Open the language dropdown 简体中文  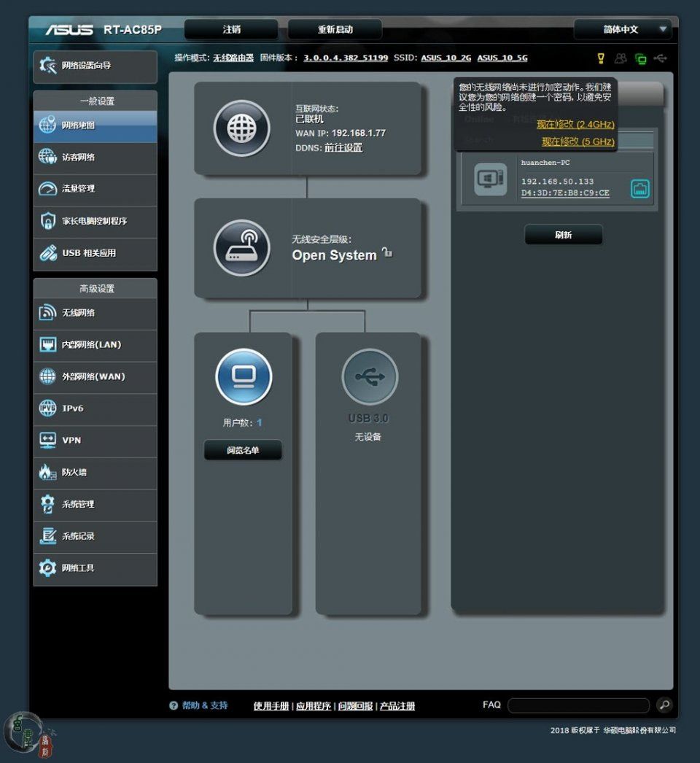(x=622, y=30)
